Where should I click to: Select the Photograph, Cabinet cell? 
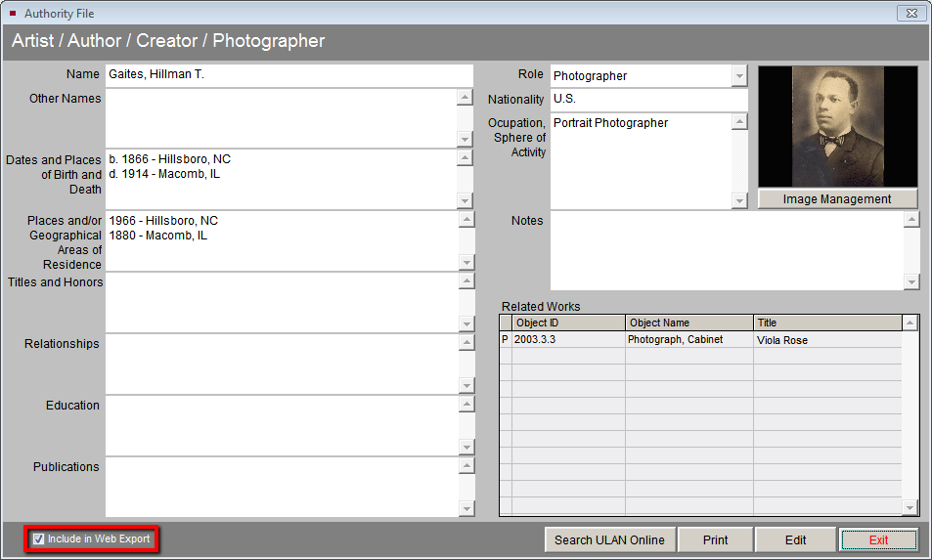point(689,340)
